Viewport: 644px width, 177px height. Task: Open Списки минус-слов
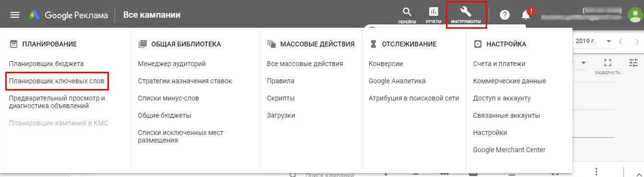[x=168, y=98]
